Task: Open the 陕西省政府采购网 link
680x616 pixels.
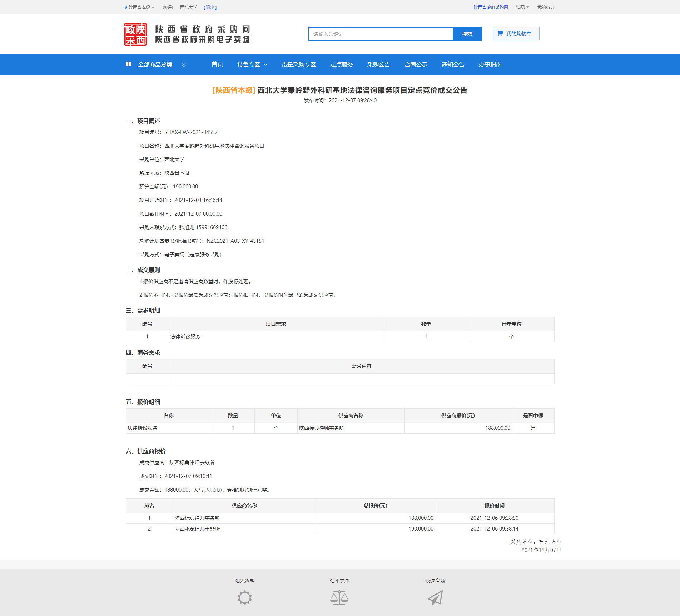Action: click(491, 8)
